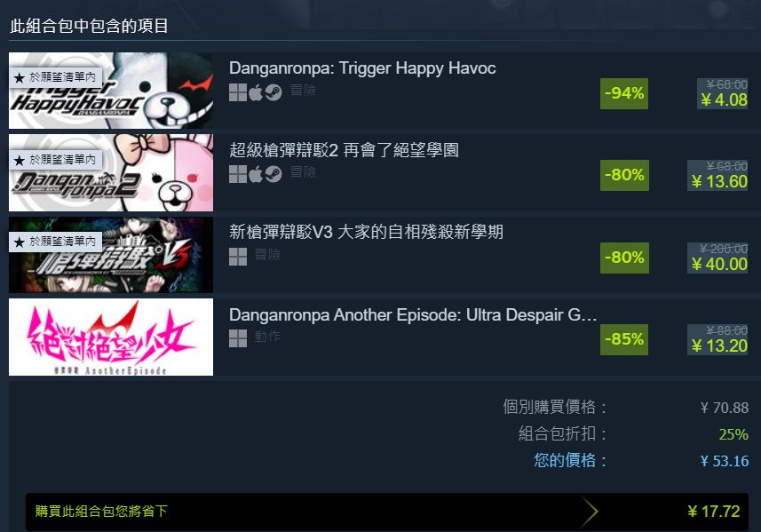Click the 冒險 tag under Trigger Happy Havoc
The height and width of the screenshot is (532, 761).
tap(303, 90)
